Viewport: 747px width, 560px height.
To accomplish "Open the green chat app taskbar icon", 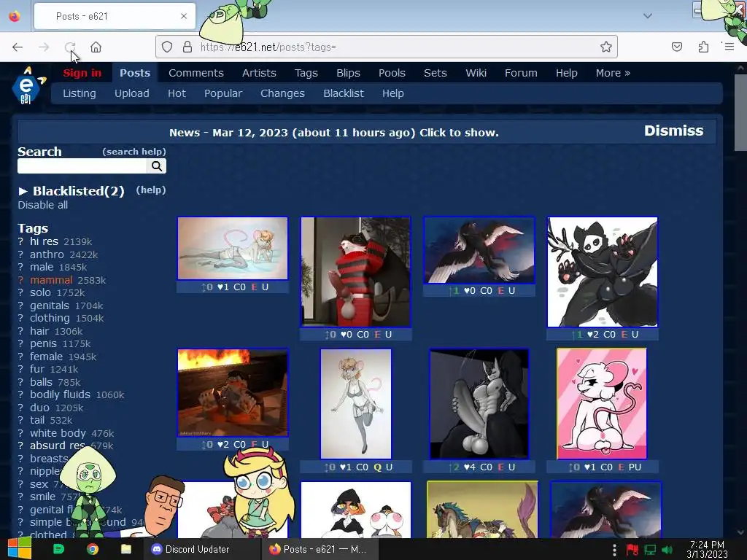I will pos(58,549).
